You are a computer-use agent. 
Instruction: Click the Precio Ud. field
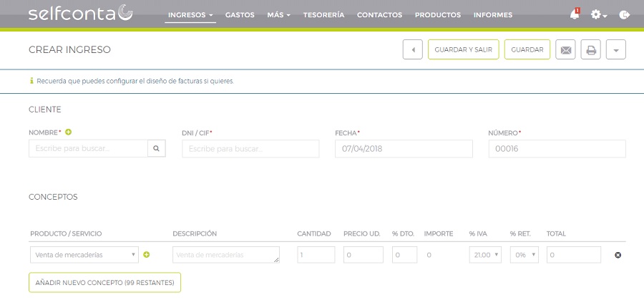point(364,255)
